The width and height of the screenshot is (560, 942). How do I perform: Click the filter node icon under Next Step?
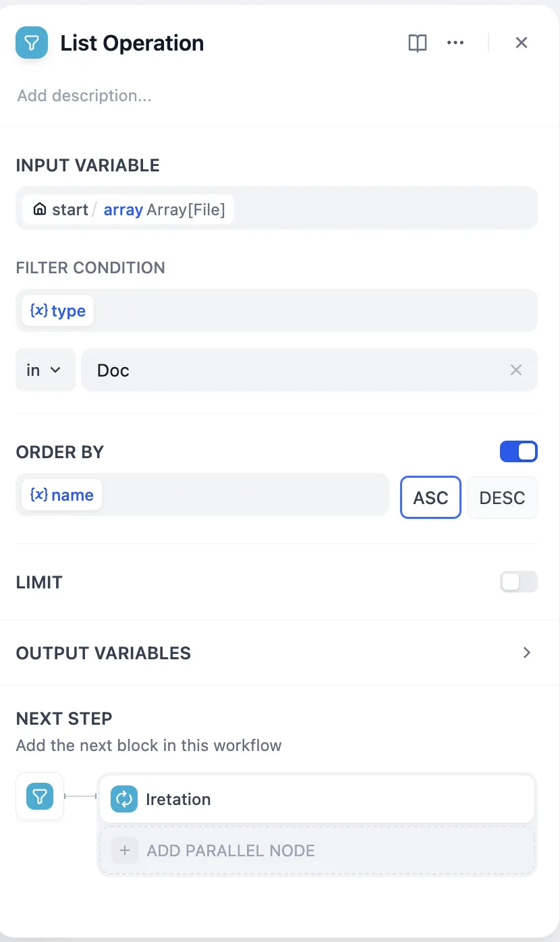pos(40,797)
